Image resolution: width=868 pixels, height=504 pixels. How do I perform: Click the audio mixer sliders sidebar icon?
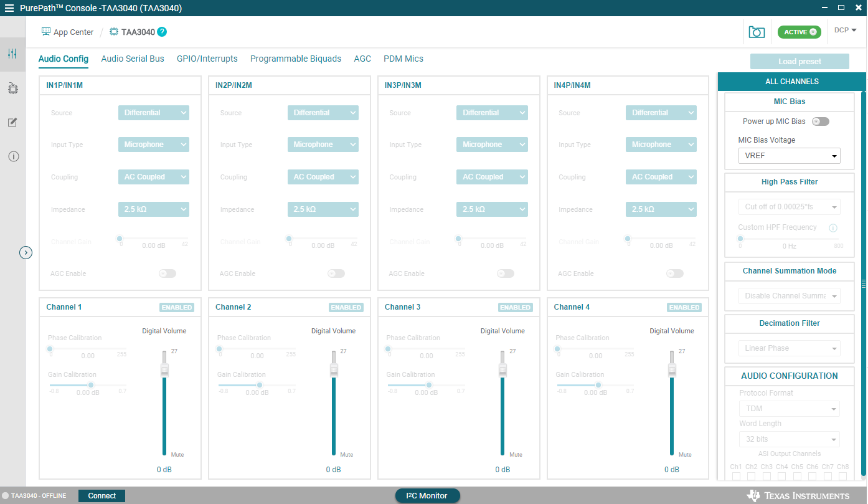pos(12,54)
